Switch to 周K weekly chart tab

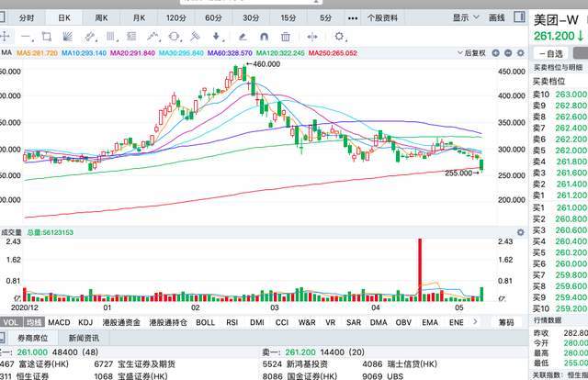tap(101, 18)
